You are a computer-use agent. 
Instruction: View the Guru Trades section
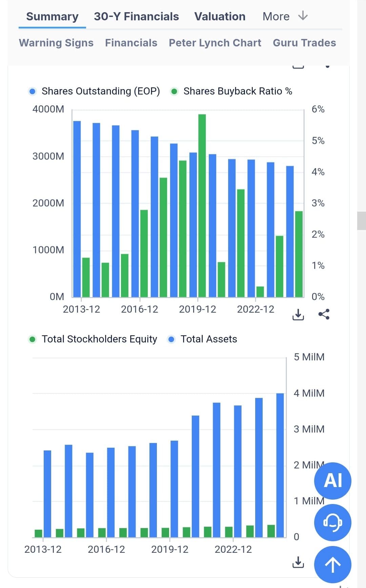pyautogui.click(x=304, y=43)
